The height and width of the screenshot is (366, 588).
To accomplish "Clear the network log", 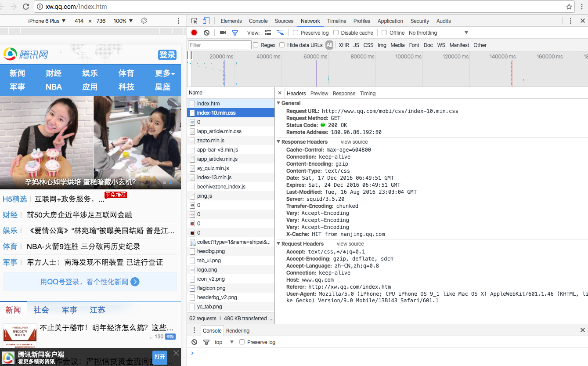I will pos(206,33).
